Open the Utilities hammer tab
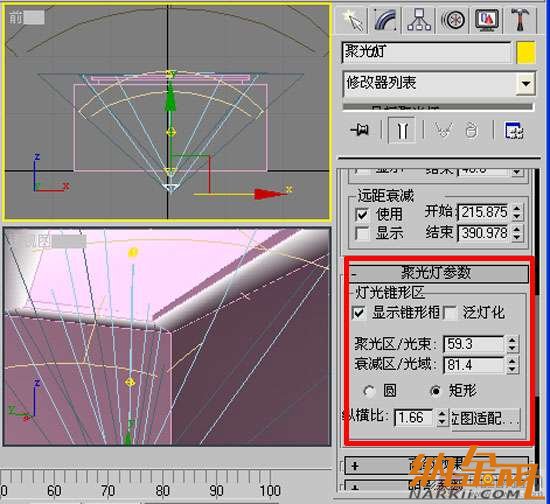 (520, 20)
